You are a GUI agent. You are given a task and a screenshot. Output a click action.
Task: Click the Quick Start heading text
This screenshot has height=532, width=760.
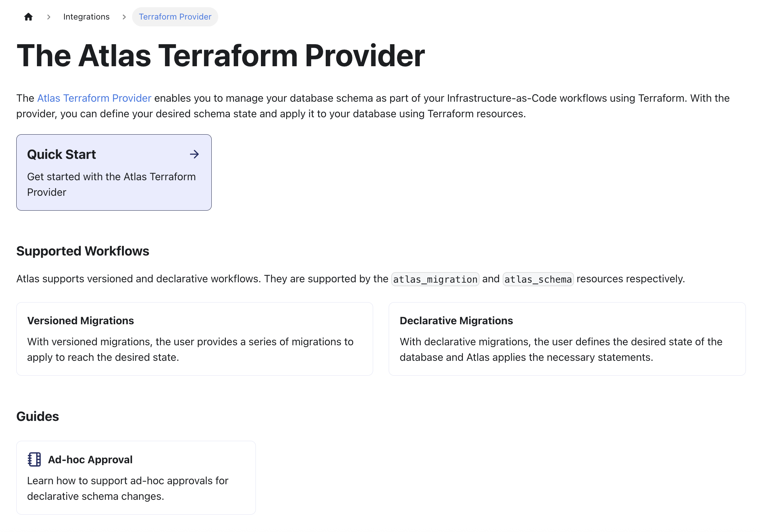[x=61, y=154]
